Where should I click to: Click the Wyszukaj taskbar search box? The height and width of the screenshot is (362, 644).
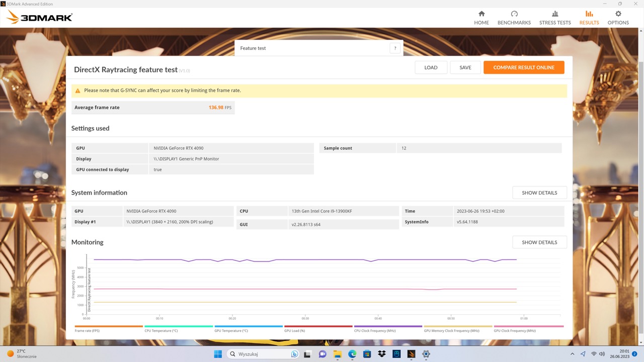click(x=263, y=354)
